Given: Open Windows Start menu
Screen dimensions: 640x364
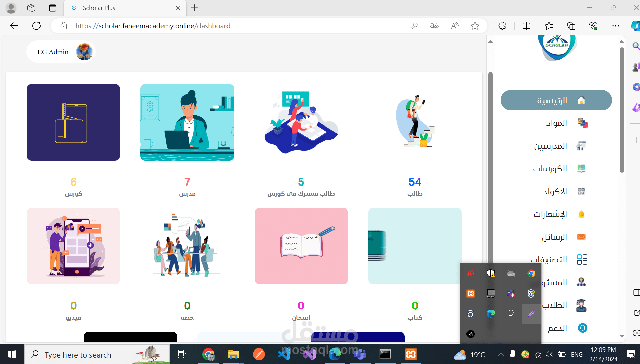Looking at the screenshot, I should [12, 354].
